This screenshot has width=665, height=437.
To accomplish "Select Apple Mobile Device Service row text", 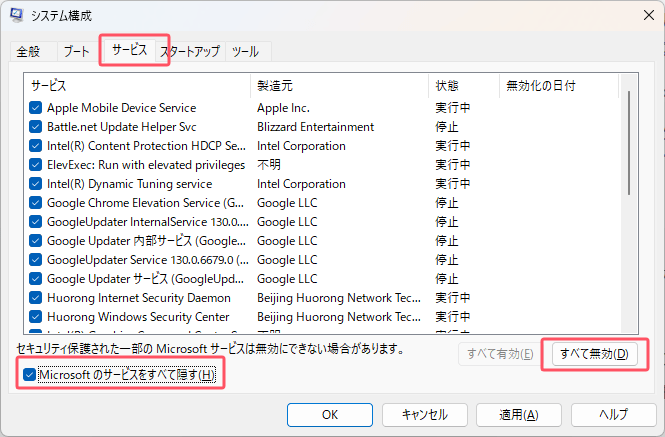I will [122, 108].
